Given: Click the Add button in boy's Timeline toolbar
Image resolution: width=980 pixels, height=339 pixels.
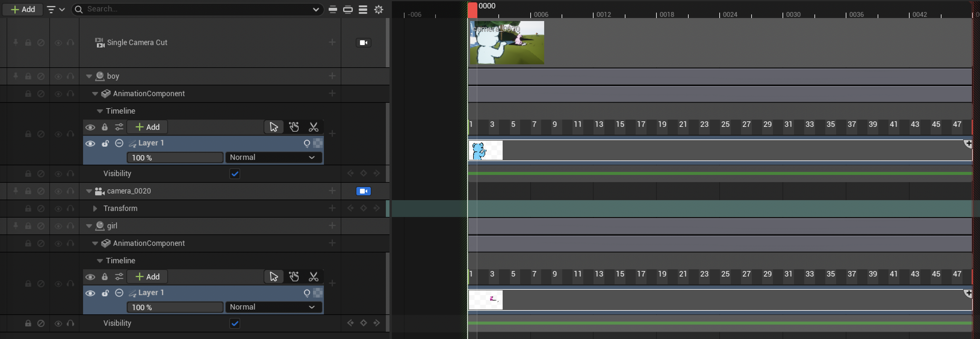Looking at the screenshot, I should coord(147,127).
